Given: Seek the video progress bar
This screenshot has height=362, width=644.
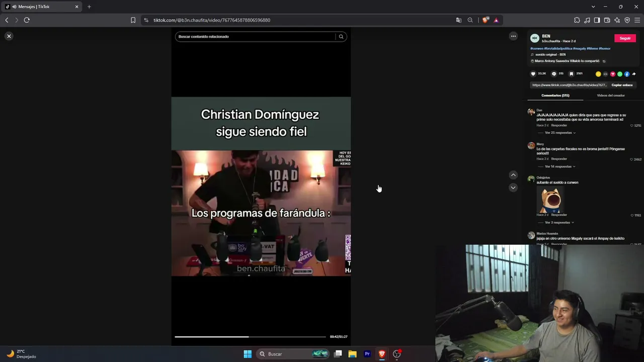Looking at the screenshot, I should 250,337.
